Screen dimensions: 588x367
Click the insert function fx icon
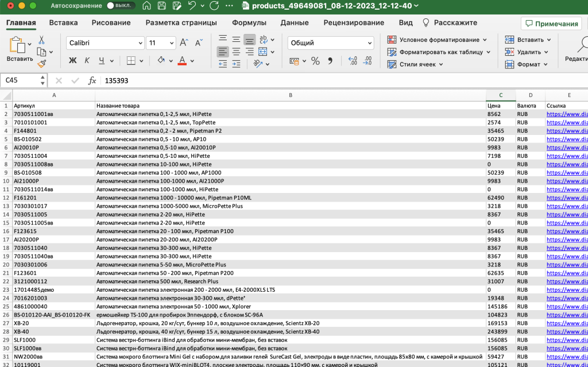pos(92,81)
